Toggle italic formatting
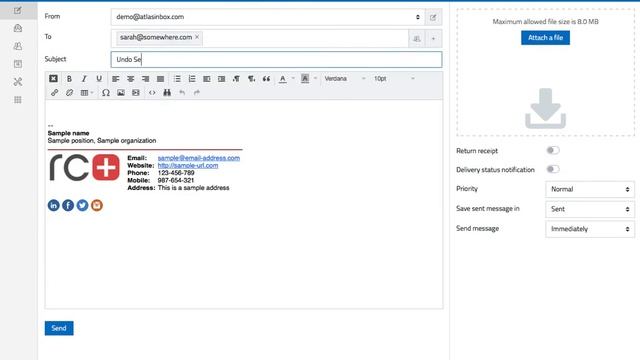Screen dimensions: 640x360 click(x=84, y=78)
